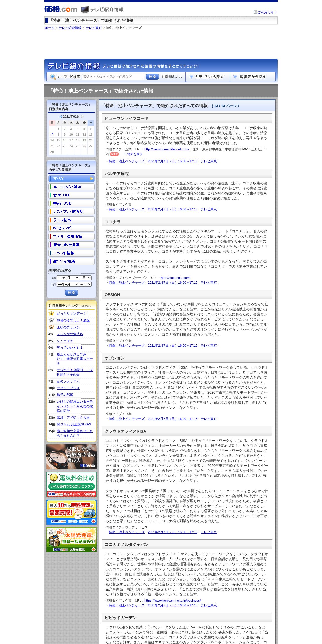
Task: Click the keyword search input field
Action: 113,77
